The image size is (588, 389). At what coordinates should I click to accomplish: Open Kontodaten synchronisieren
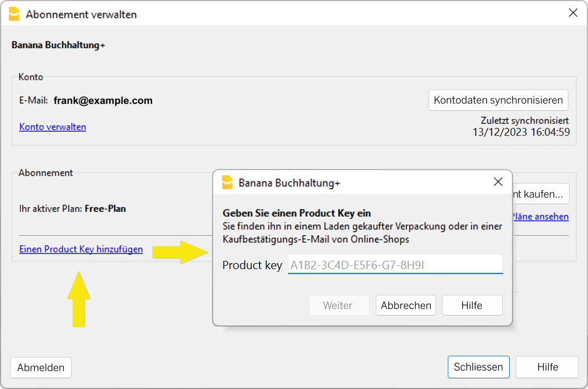pyautogui.click(x=498, y=100)
